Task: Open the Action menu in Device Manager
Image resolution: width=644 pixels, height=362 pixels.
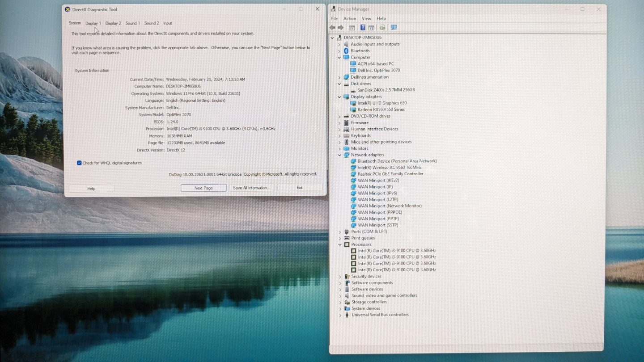Action: click(350, 19)
